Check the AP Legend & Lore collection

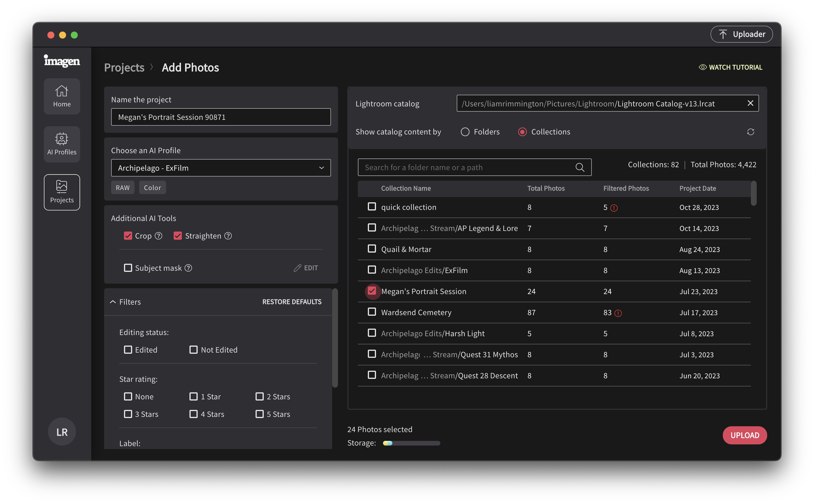(x=372, y=228)
